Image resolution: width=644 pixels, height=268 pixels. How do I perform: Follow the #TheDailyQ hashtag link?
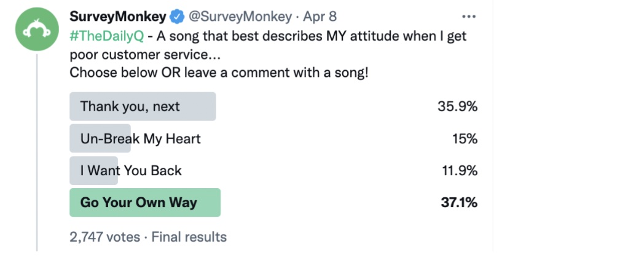107,36
